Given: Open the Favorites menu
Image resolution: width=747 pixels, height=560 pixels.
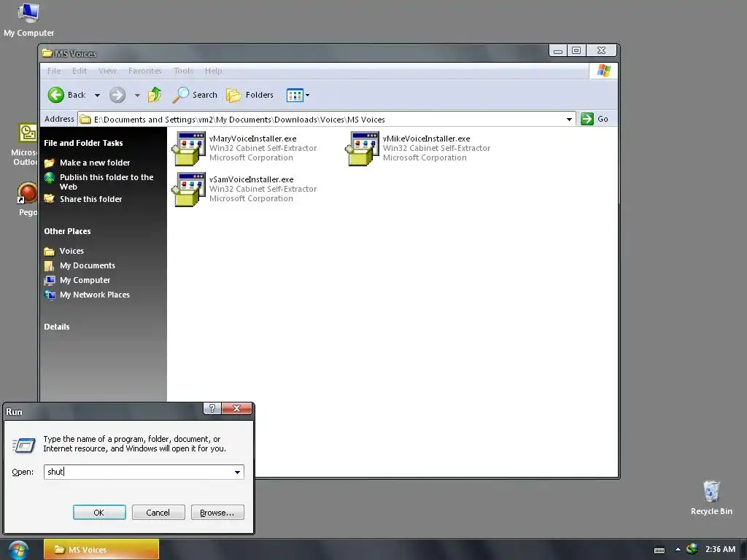Looking at the screenshot, I should (x=145, y=71).
